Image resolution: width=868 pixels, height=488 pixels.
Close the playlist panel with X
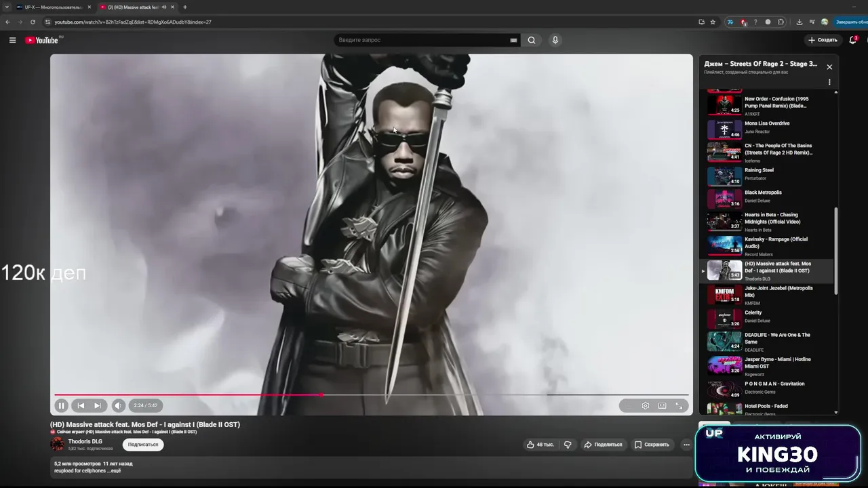pos(829,67)
